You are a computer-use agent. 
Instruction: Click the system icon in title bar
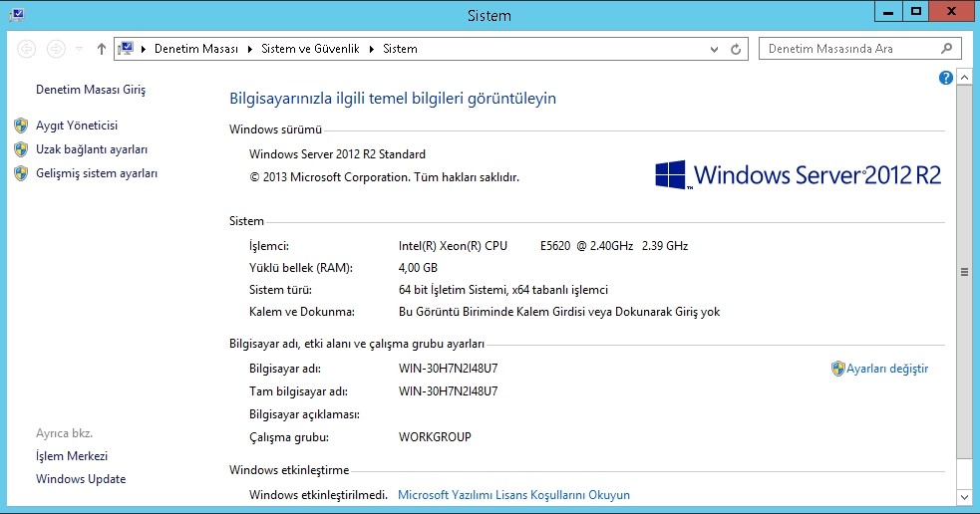tap(17, 14)
